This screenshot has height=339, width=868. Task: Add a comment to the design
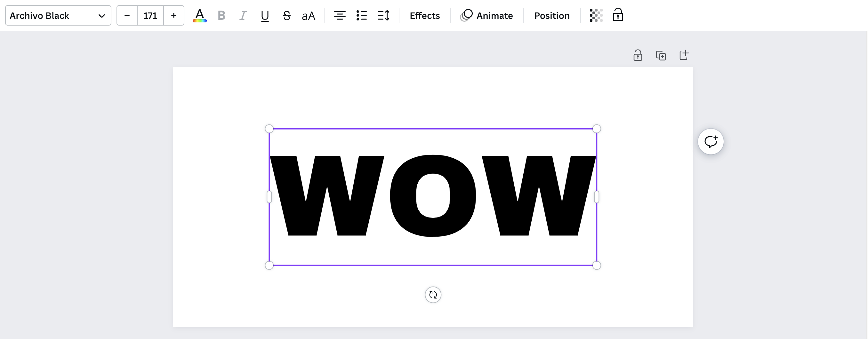point(711,141)
